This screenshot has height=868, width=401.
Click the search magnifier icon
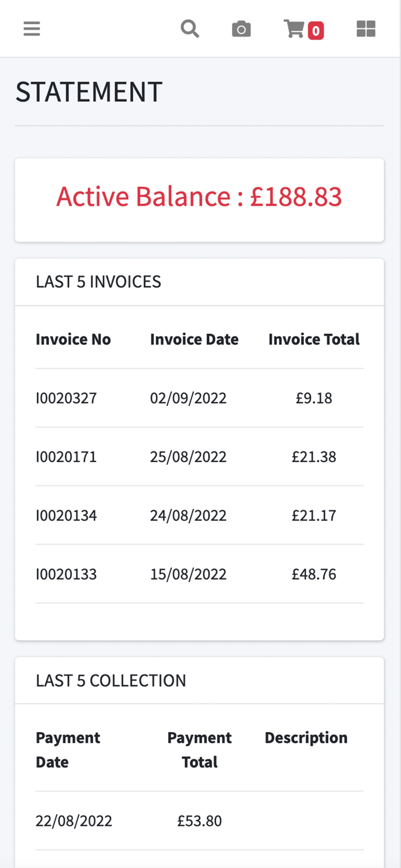pyautogui.click(x=190, y=29)
